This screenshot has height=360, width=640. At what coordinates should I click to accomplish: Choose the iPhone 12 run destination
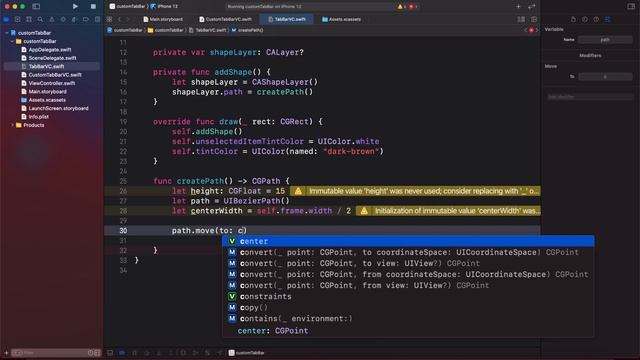click(164, 7)
